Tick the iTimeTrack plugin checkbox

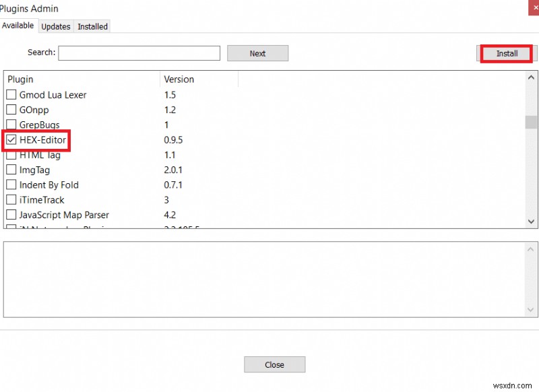point(11,199)
